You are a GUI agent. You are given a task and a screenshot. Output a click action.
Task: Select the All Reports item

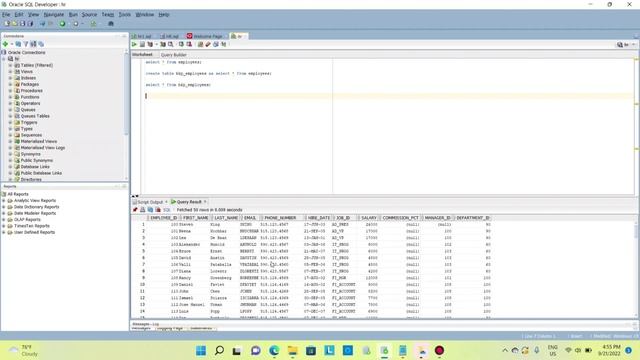pos(18,194)
